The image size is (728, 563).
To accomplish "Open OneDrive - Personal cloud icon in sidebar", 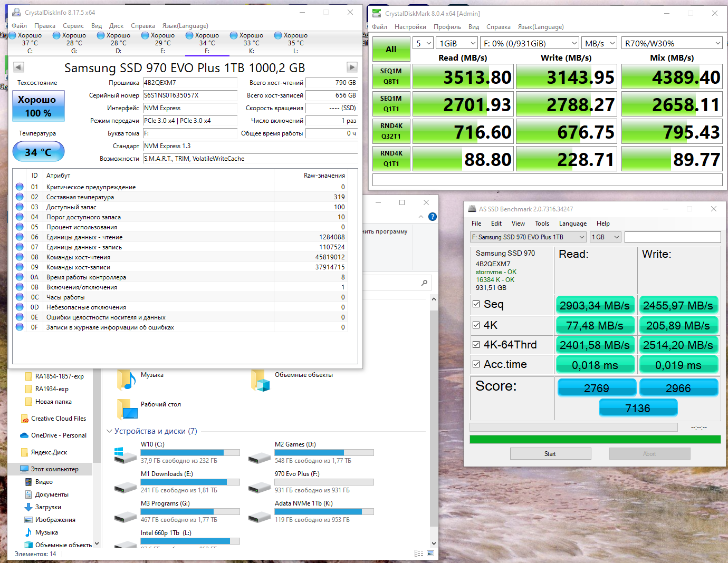I will click(24, 435).
